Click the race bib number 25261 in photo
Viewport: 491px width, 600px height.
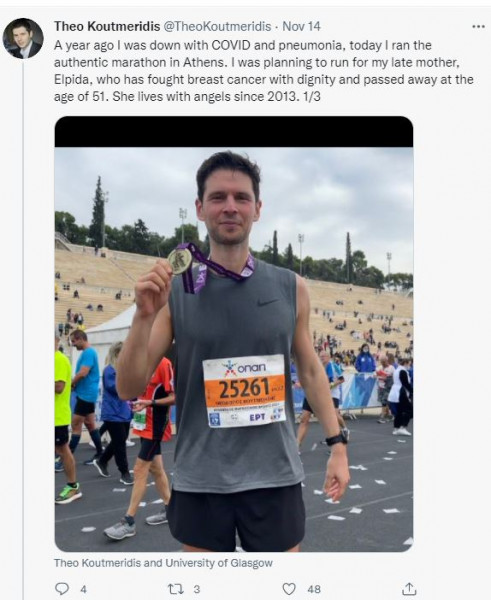click(x=245, y=388)
